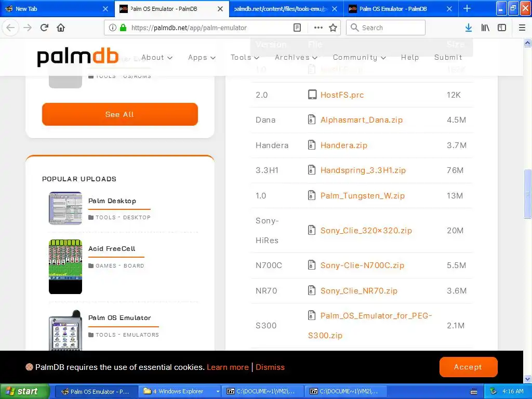Go to the browser home page
The width and height of the screenshot is (532, 399).
(x=61, y=28)
